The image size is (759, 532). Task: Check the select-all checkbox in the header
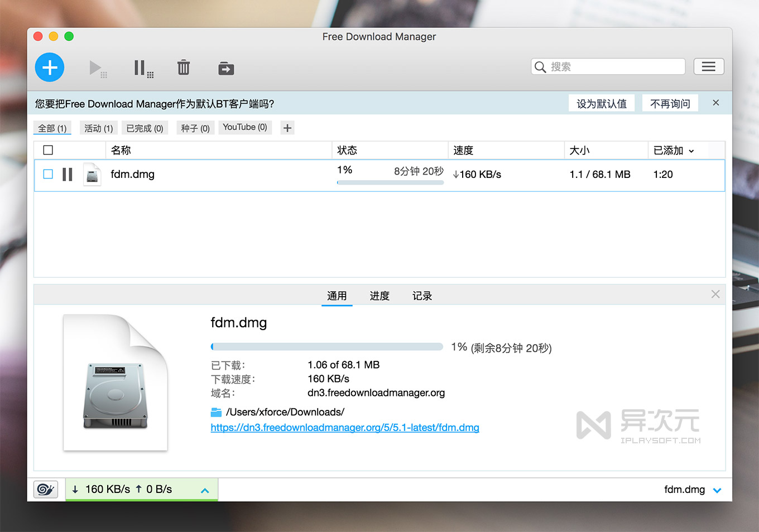pos(47,149)
